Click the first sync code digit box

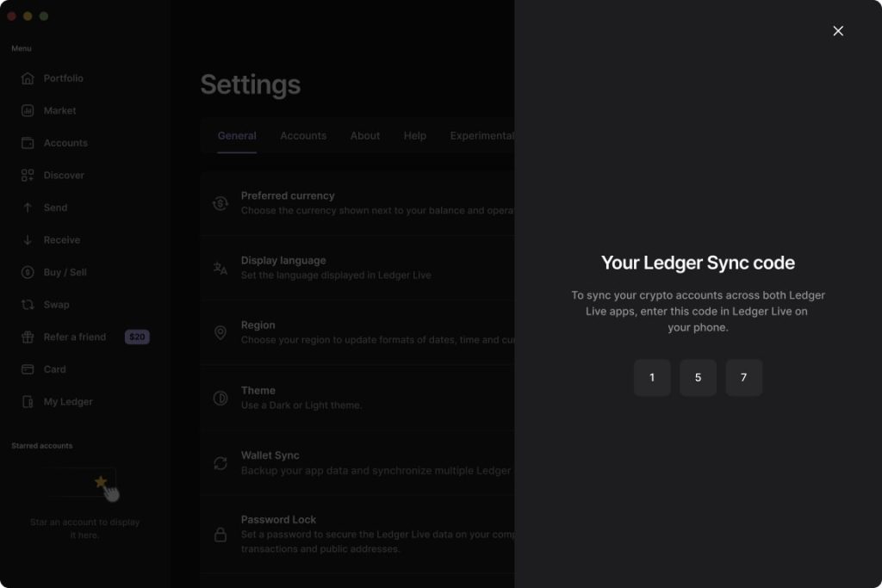[652, 378]
